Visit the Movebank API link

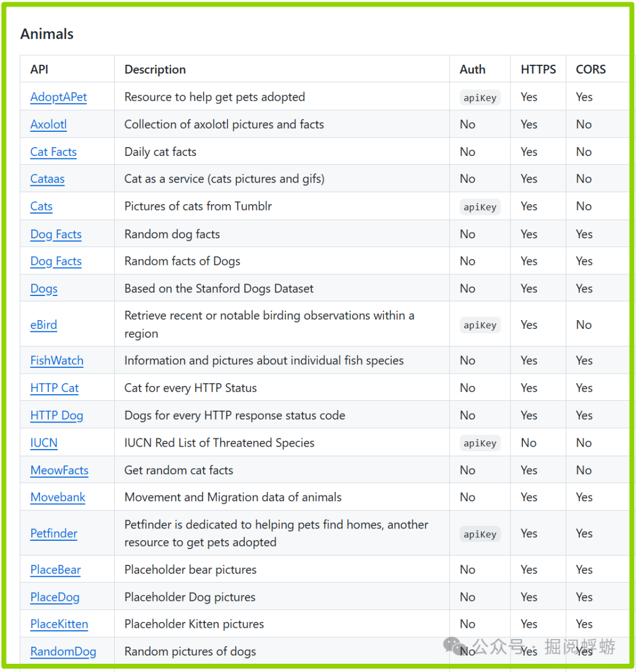pos(58,498)
